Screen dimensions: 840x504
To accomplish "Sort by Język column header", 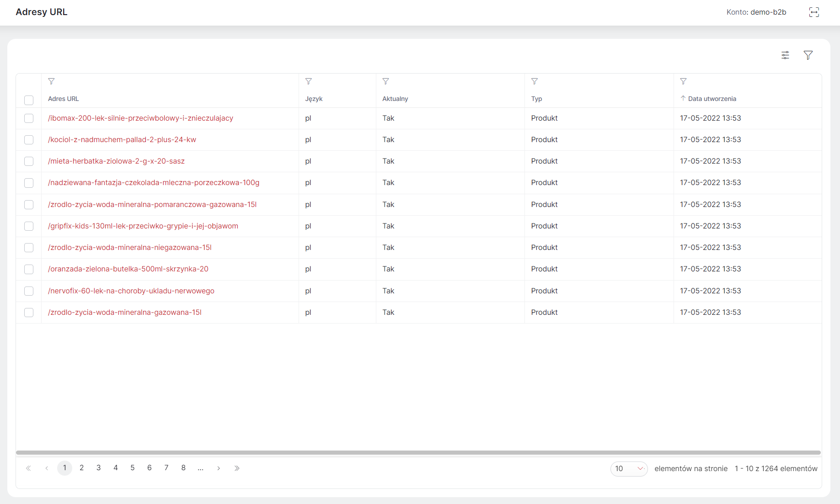I will pyautogui.click(x=314, y=99).
